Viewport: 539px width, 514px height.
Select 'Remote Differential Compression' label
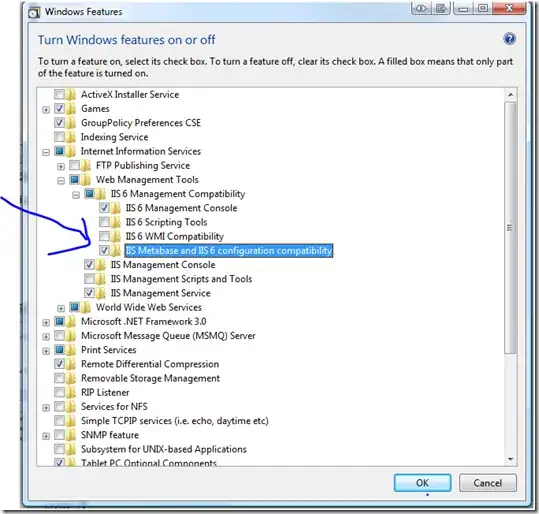coord(150,364)
